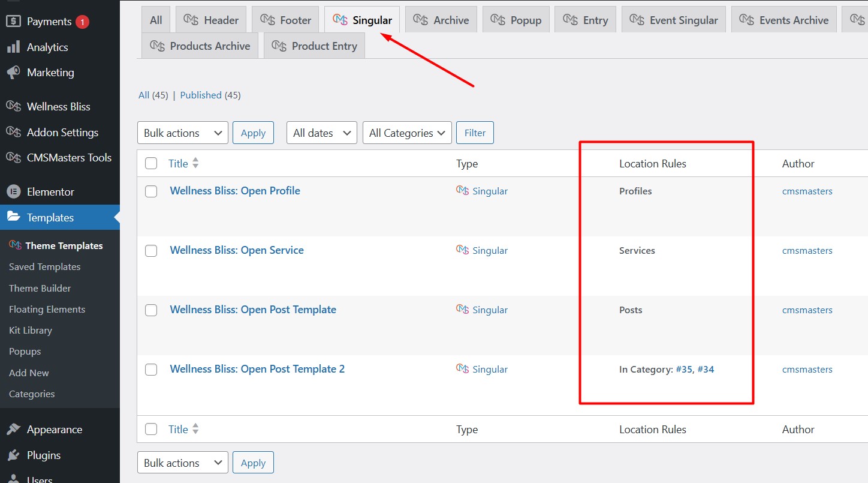Click the Addon Settings sidebar icon

(x=13, y=133)
